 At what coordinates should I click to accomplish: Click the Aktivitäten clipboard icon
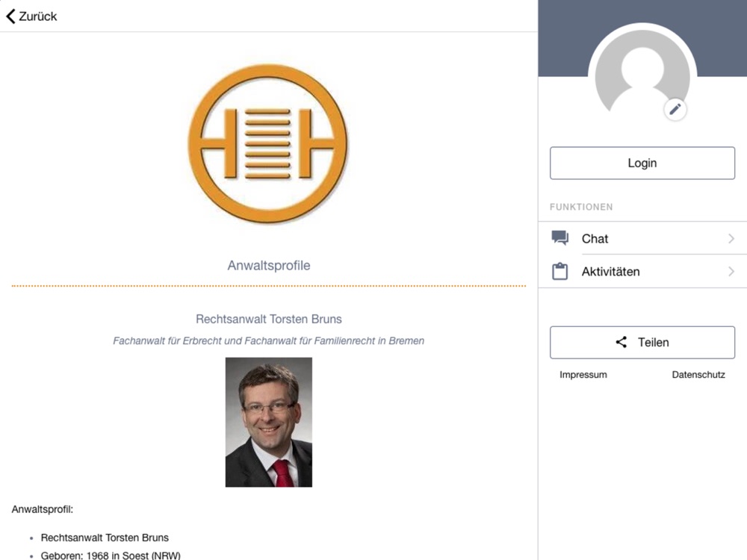(560, 271)
